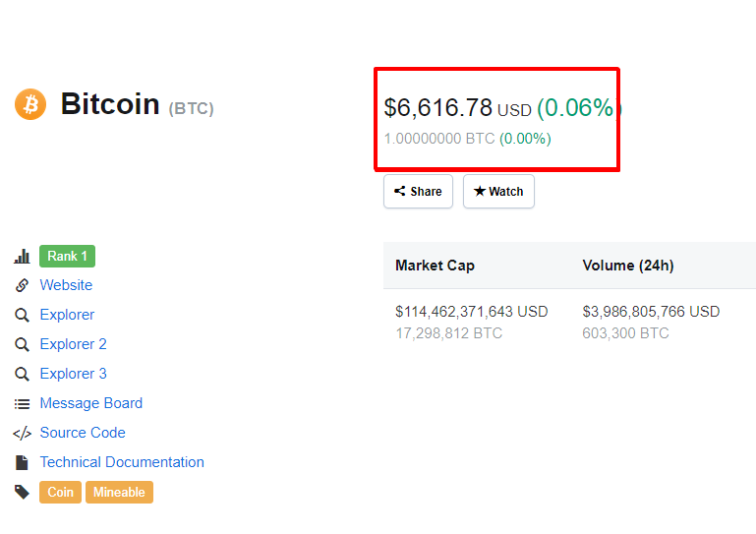Select the Coin tag
Viewport: 756px width, 534px height.
[60, 492]
